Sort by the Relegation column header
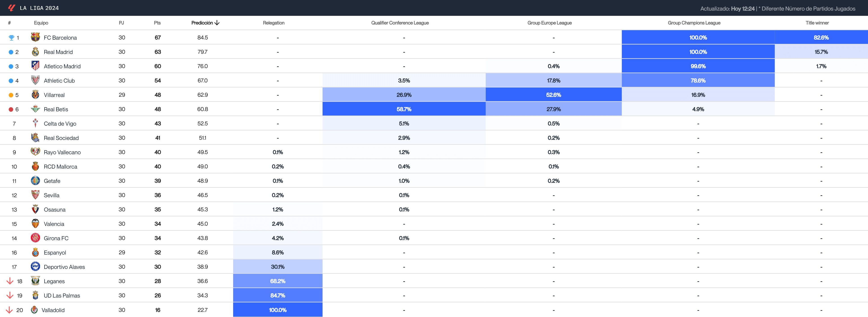868x317 pixels. pos(274,23)
